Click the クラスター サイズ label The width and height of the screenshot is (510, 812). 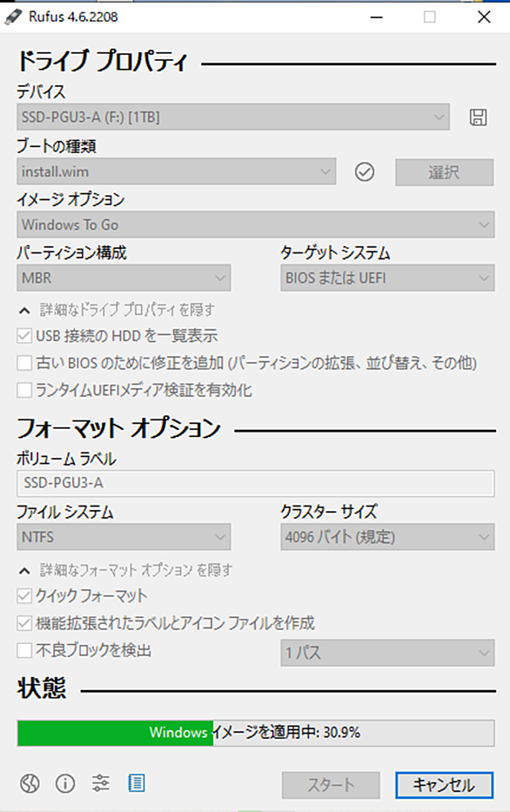coord(329,512)
